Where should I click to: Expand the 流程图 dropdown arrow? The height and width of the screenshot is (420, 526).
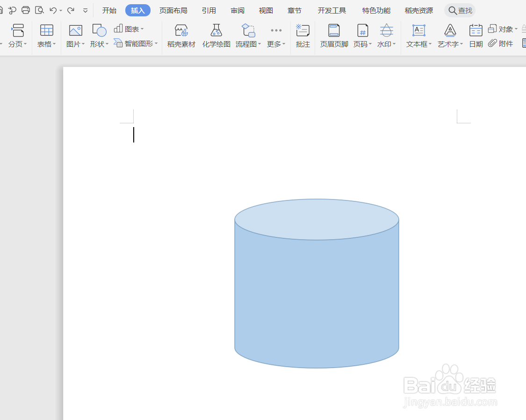pos(259,44)
